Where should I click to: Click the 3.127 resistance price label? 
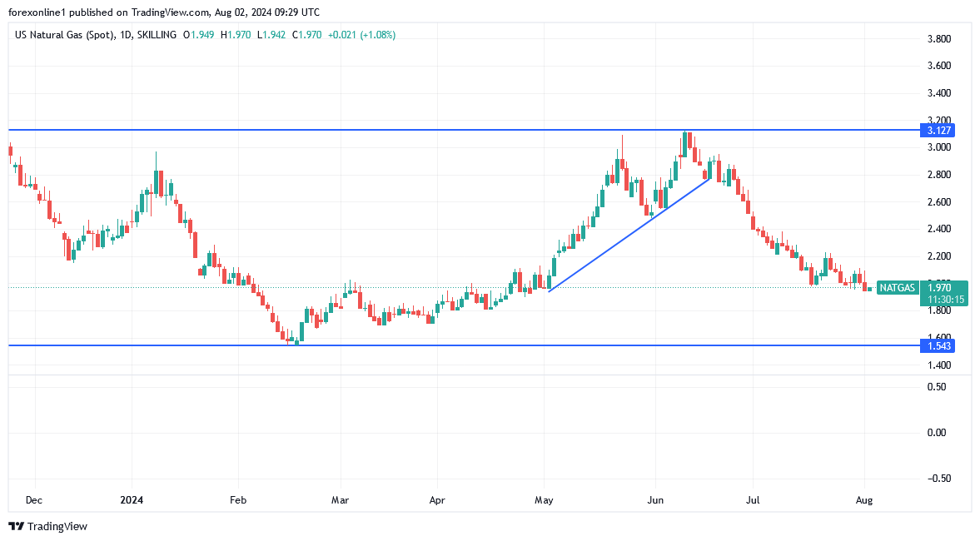tap(938, 131)
